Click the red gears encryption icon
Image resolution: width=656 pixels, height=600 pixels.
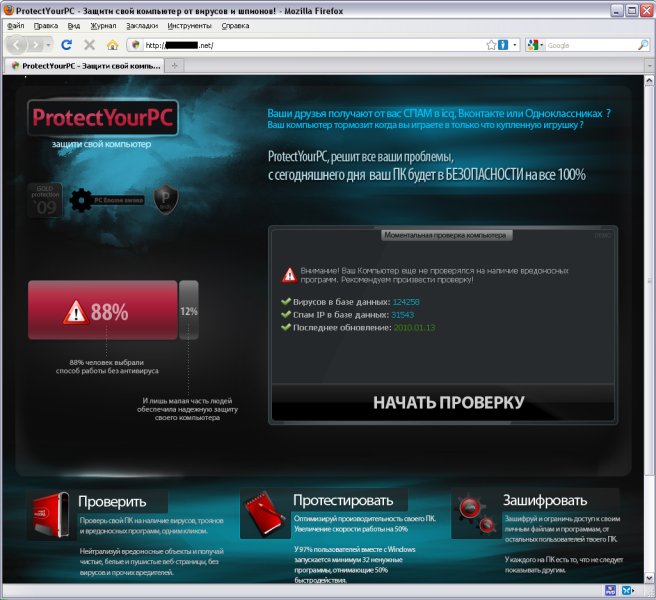click(x=477, y=514)
